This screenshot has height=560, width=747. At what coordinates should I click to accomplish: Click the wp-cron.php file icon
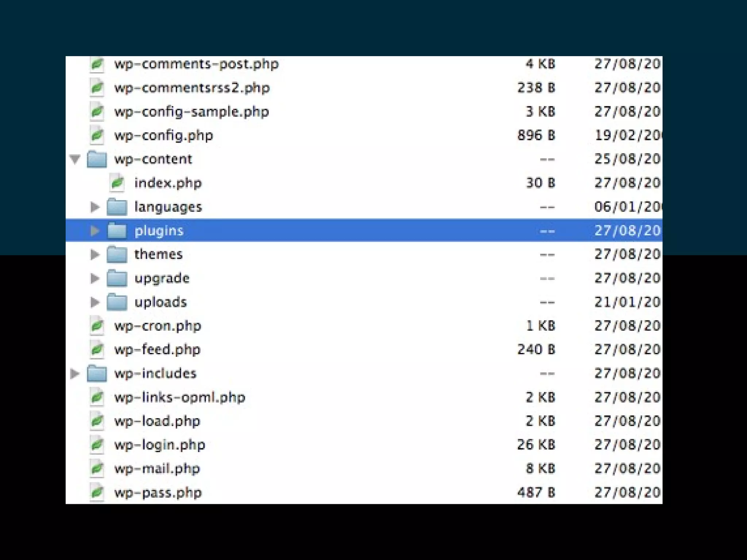[97, 326]
